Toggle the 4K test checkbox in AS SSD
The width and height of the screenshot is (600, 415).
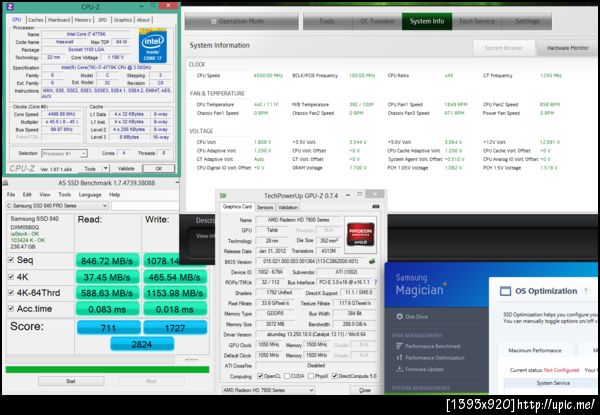[x=11, y=277]
